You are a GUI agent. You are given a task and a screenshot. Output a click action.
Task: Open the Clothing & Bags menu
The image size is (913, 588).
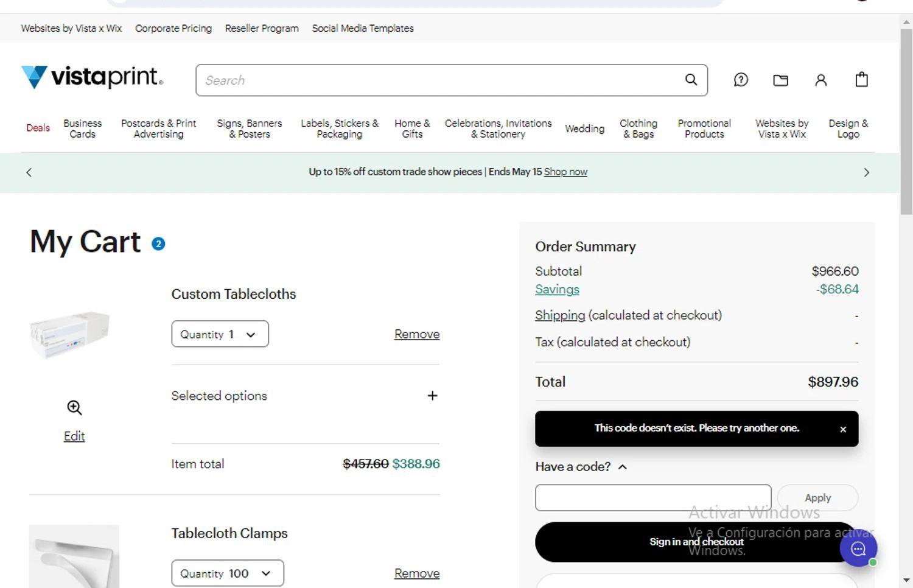638,128
